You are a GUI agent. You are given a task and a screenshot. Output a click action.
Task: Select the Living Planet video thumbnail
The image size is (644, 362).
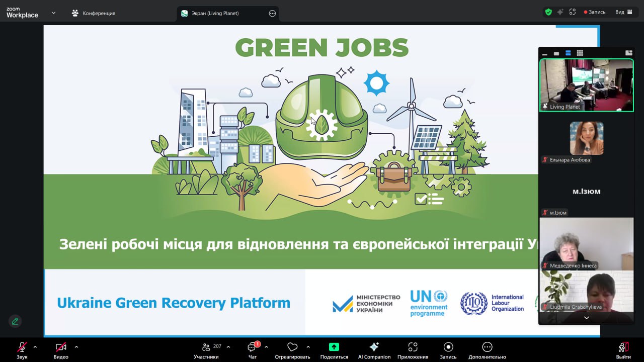[587, 85]
